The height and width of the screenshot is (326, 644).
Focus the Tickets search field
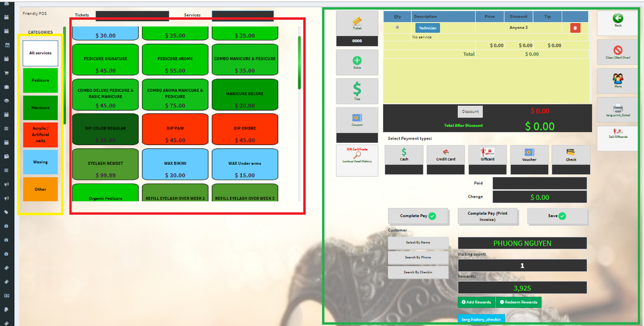coord(132,15)
